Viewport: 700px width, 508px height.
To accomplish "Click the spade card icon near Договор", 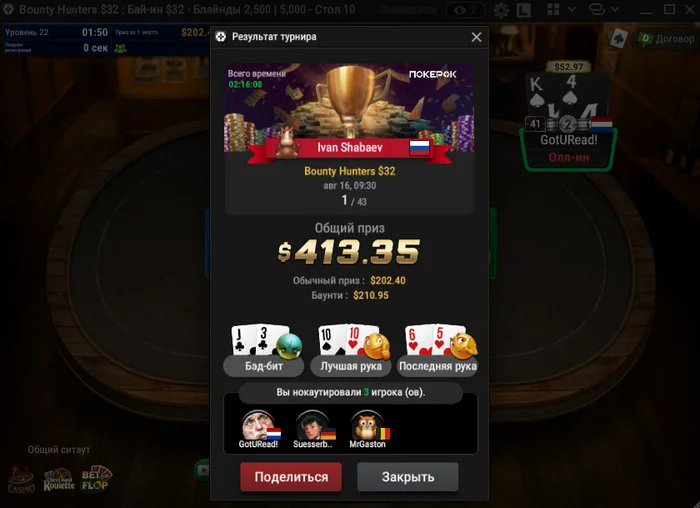I will [619, 39].
